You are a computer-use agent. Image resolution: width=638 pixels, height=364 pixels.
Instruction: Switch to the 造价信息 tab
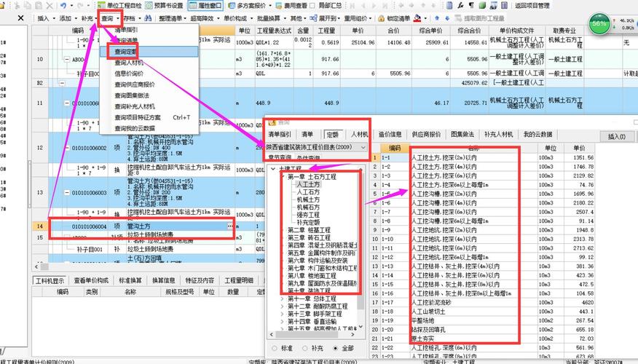point(390,134)
